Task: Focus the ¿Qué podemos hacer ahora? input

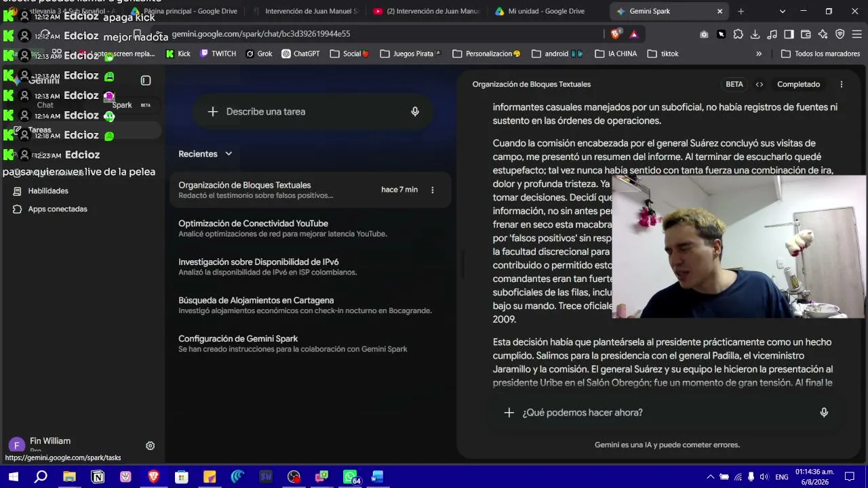Action: (x=665, y=412)
